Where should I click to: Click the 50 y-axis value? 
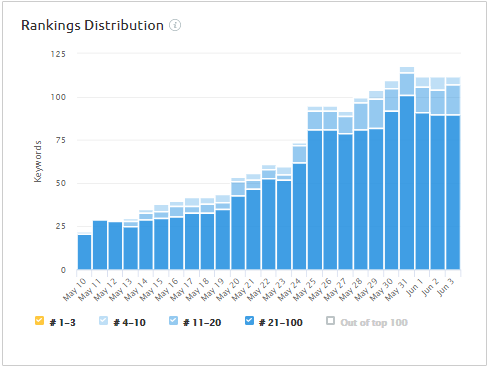(x=61, y=183)
